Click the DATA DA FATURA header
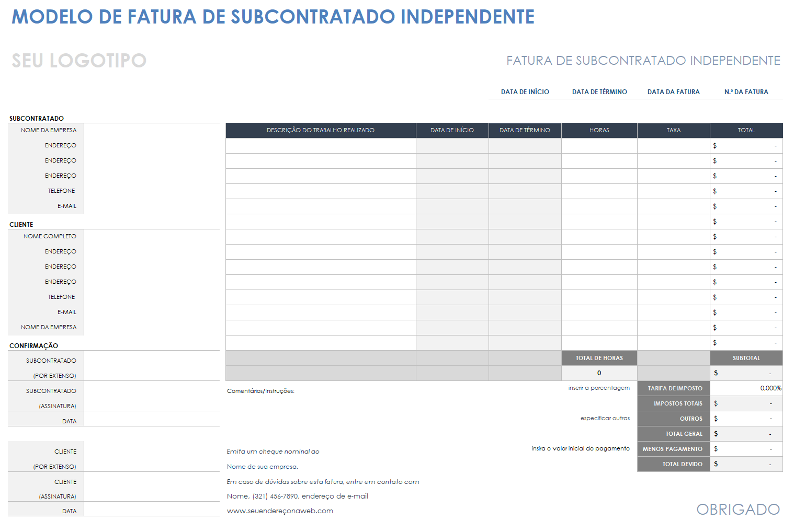794x532 pixels. coord(673,92)
